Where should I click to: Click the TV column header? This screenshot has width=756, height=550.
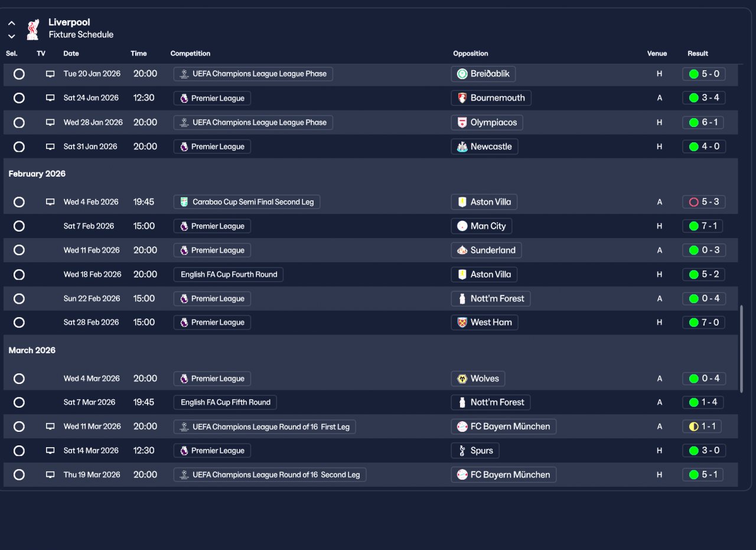click(x=41, y=53)
